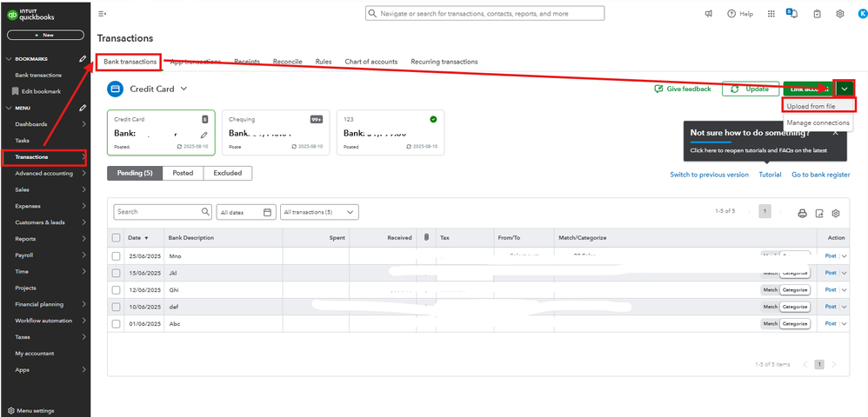Screen dimensions: 868x417
Task: Open the Help question mark icon
Action: coord(731,14)
